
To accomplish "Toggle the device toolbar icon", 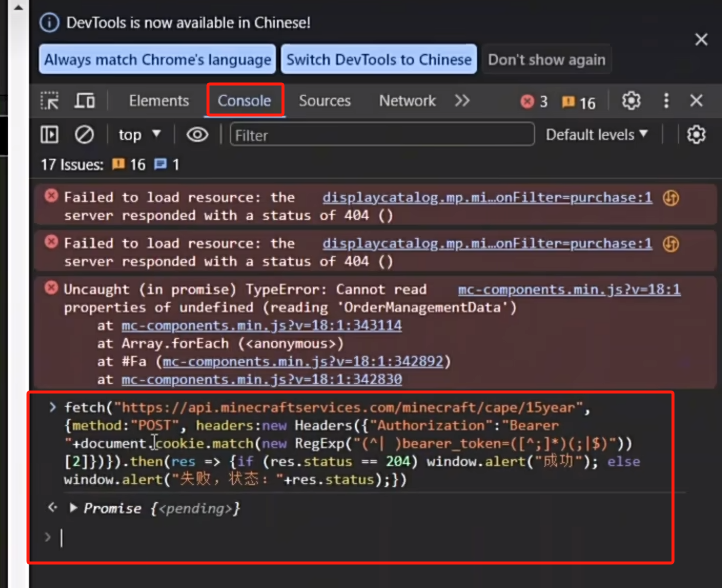I will click(85, 101).
